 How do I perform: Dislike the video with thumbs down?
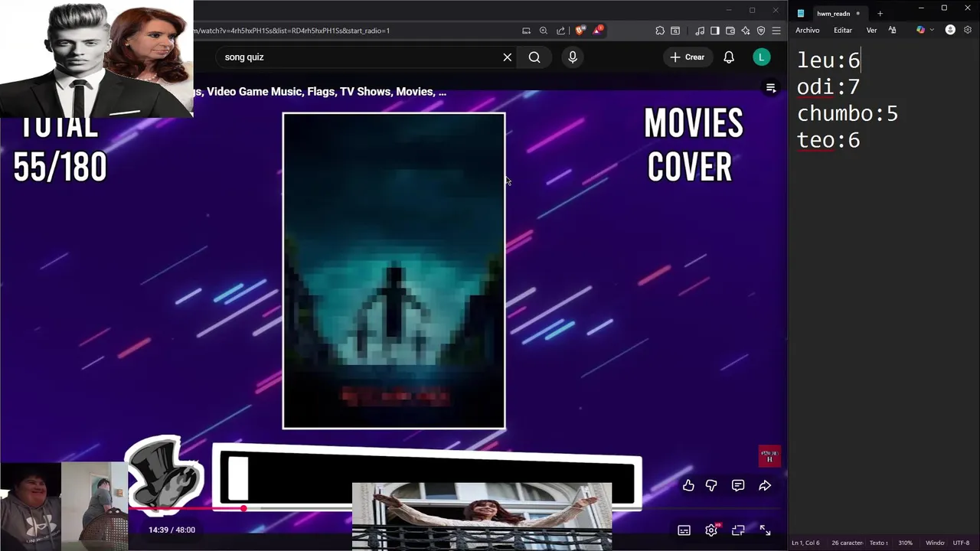[x=711, y=485]
